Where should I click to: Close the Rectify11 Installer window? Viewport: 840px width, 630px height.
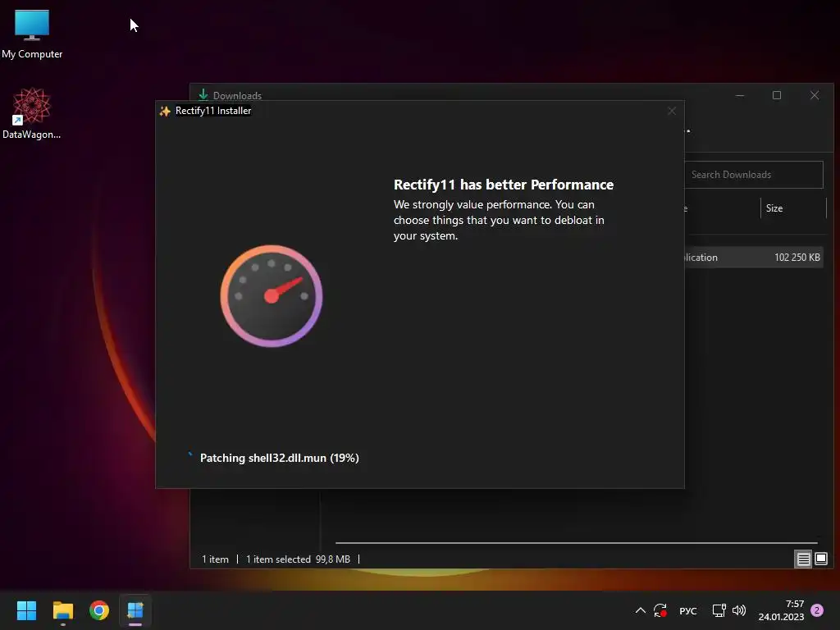(672, 111)
